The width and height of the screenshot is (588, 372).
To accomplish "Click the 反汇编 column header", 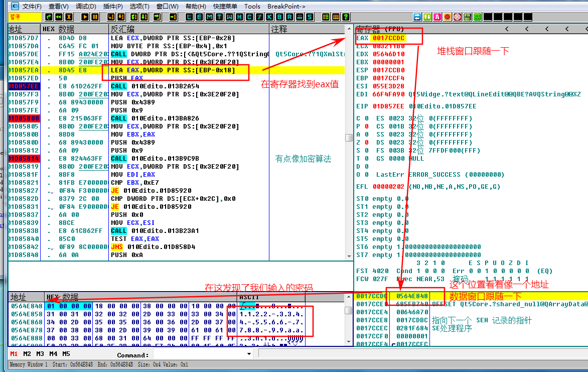I will pos(189,29).
